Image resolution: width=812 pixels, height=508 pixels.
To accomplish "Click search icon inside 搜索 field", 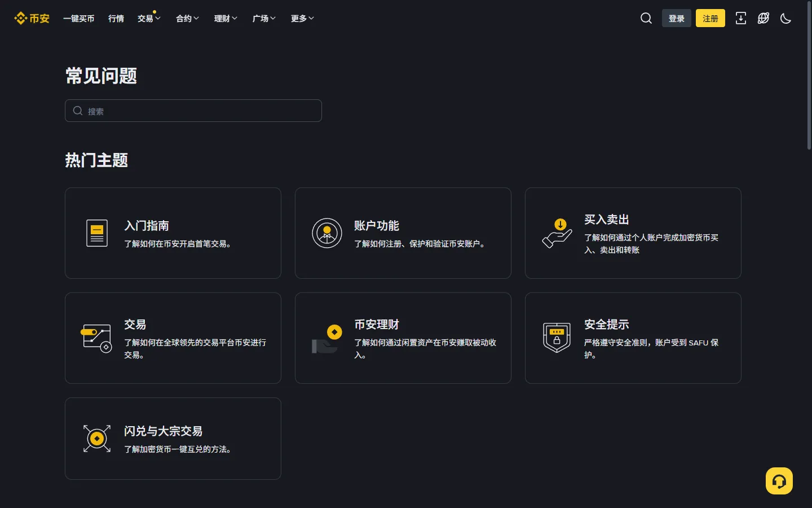I will pyautogui.click(x=78, y=111).
